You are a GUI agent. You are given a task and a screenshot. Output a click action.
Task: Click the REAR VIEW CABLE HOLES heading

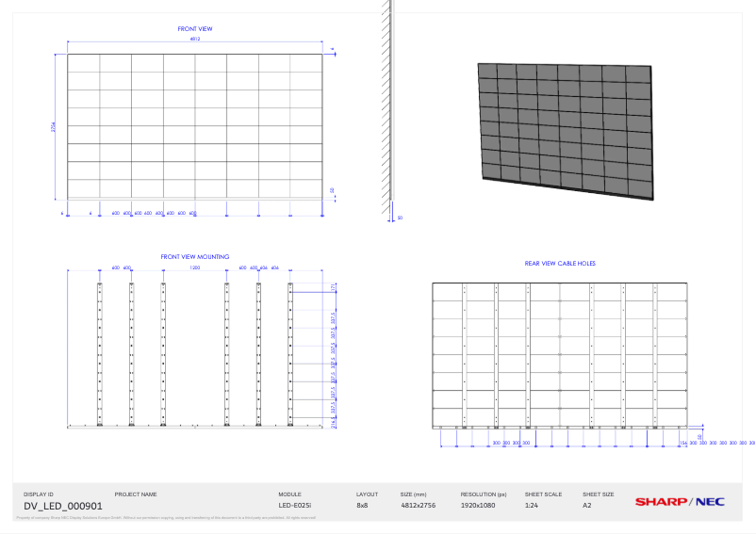[560, 264]
